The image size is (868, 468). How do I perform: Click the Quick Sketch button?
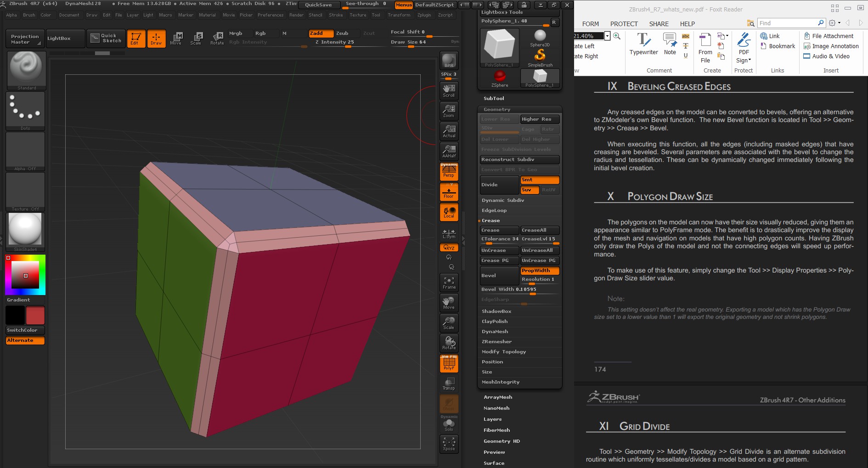click(x=106, y=39)
